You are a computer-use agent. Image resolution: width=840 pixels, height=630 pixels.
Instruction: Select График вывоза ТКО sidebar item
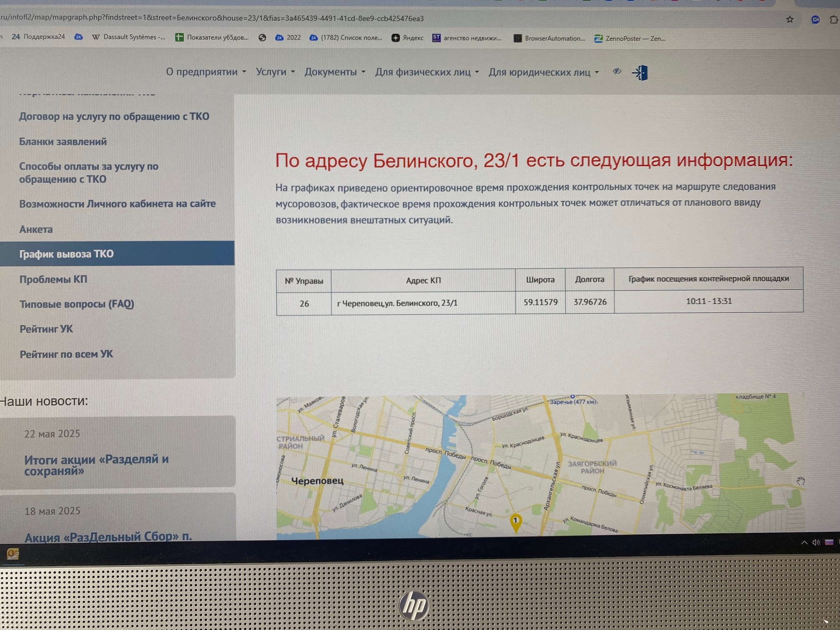(67, 254)
